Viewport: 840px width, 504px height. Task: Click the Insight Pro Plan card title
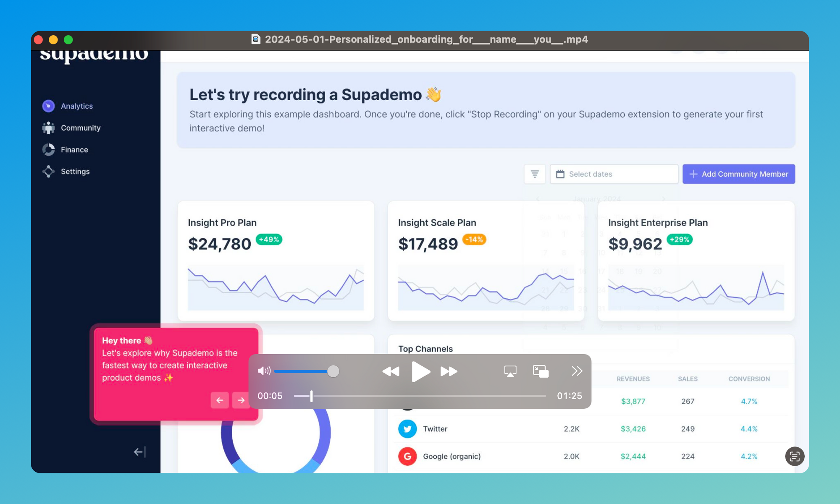click(222, 223)
